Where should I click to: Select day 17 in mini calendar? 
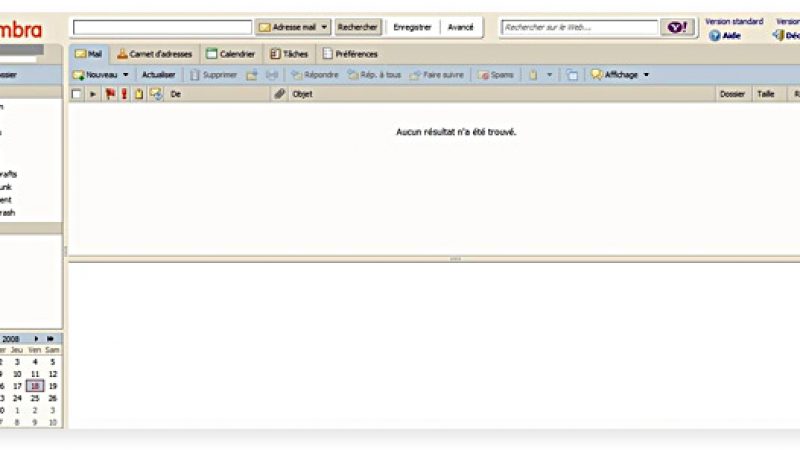tap(17, 386)
